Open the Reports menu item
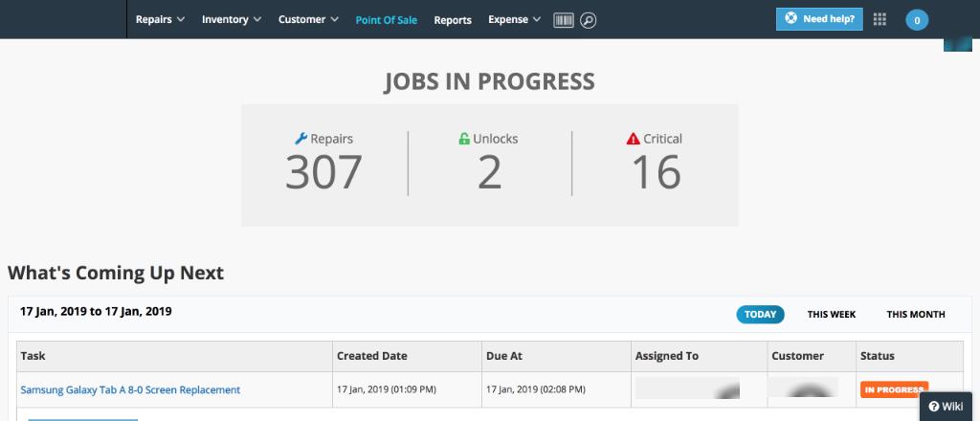 (x=453, y=20)
